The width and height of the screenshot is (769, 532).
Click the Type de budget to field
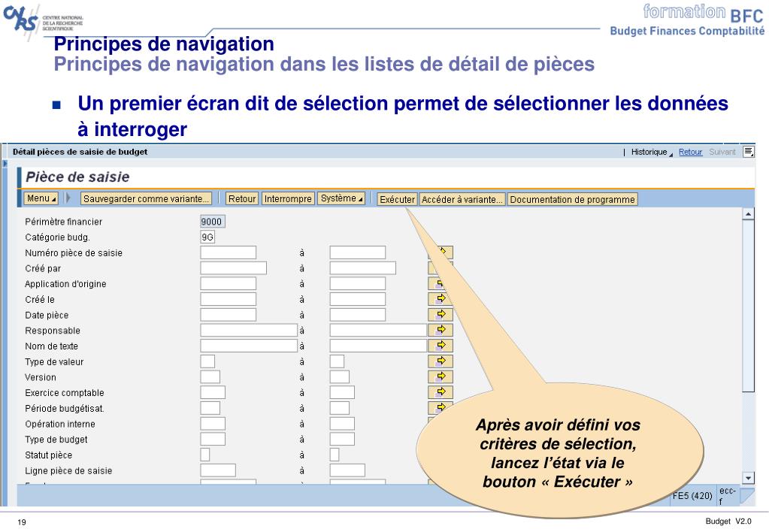coord(342,439)
